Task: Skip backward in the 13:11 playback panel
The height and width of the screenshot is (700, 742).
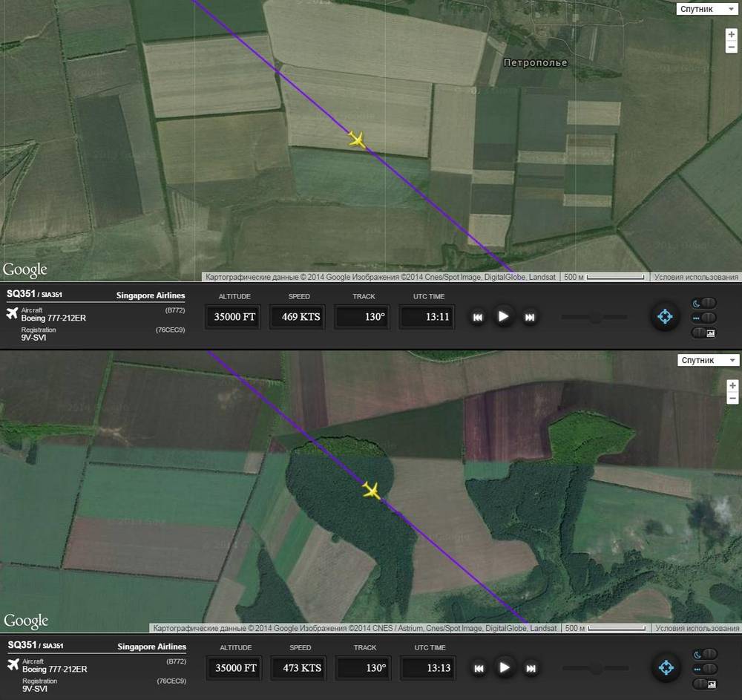Action: (477, 317)
